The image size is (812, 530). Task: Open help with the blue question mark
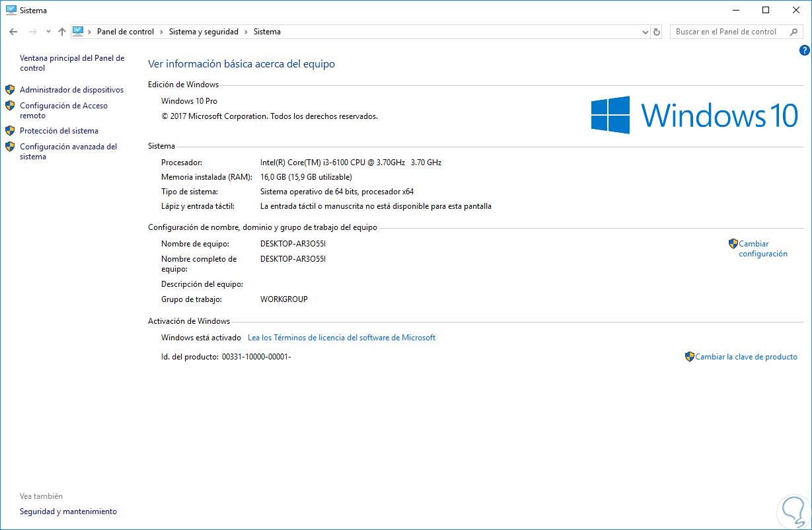coord(804,50)
